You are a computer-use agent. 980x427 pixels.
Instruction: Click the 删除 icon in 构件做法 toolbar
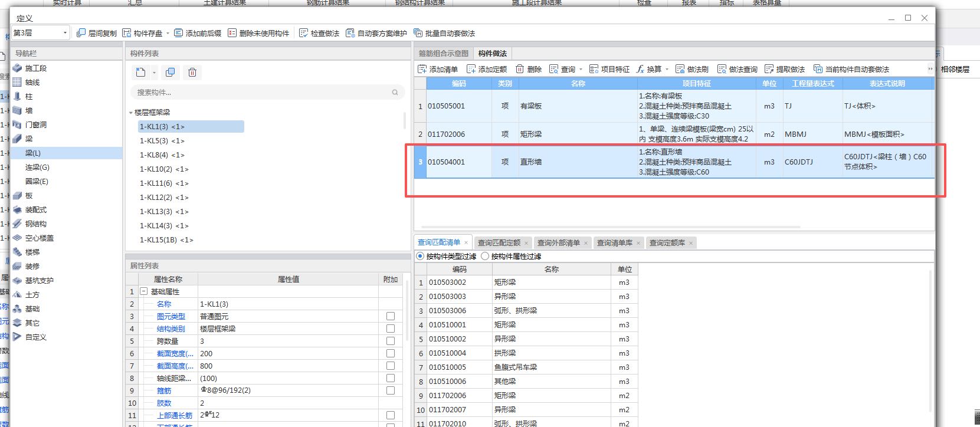[x=520, y=69]
